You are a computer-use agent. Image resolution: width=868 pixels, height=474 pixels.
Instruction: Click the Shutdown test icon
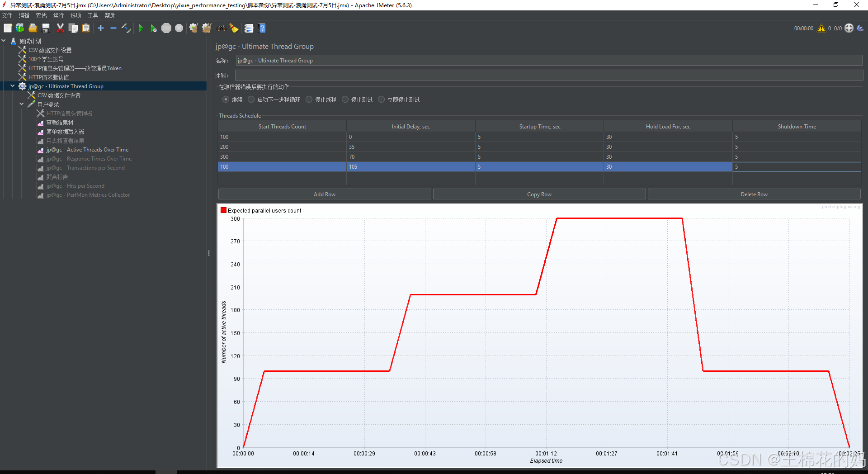[x=179, y=28]
